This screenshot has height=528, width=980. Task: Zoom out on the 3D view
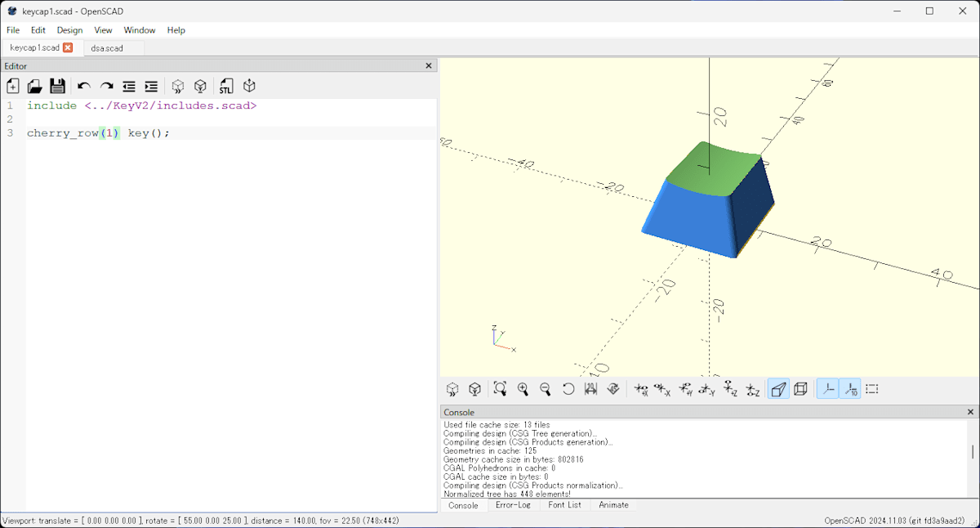(546, 389)
